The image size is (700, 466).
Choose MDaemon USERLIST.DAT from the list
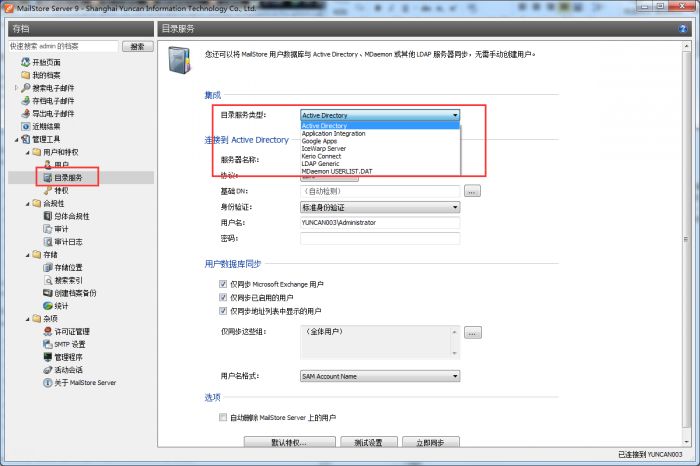[380, 171]
